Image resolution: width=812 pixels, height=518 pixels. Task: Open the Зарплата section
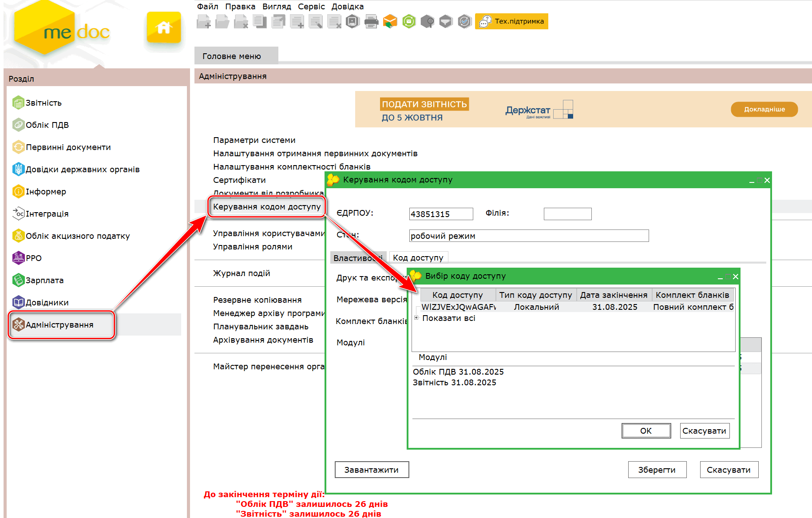(x=44, y=281)
